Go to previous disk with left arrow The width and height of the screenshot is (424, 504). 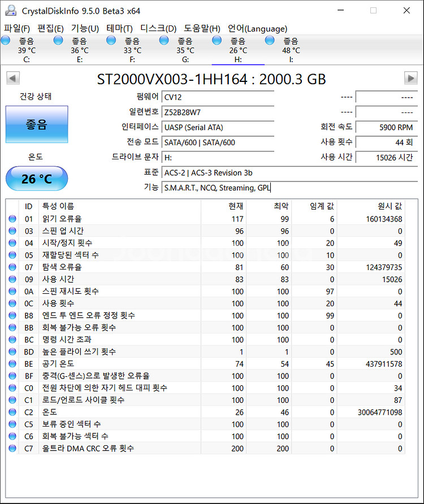(x=13, y=78)
